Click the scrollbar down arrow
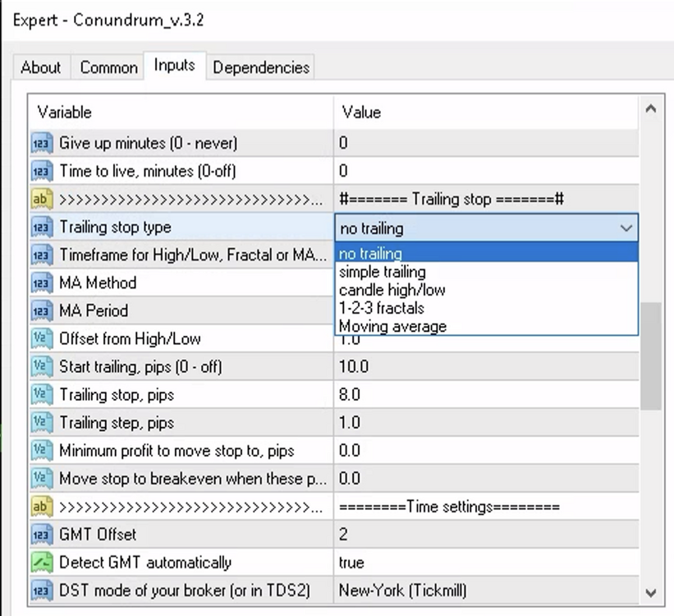Viewport: 674px width, 616px height. pyautogui.click(x=651, y=593)
